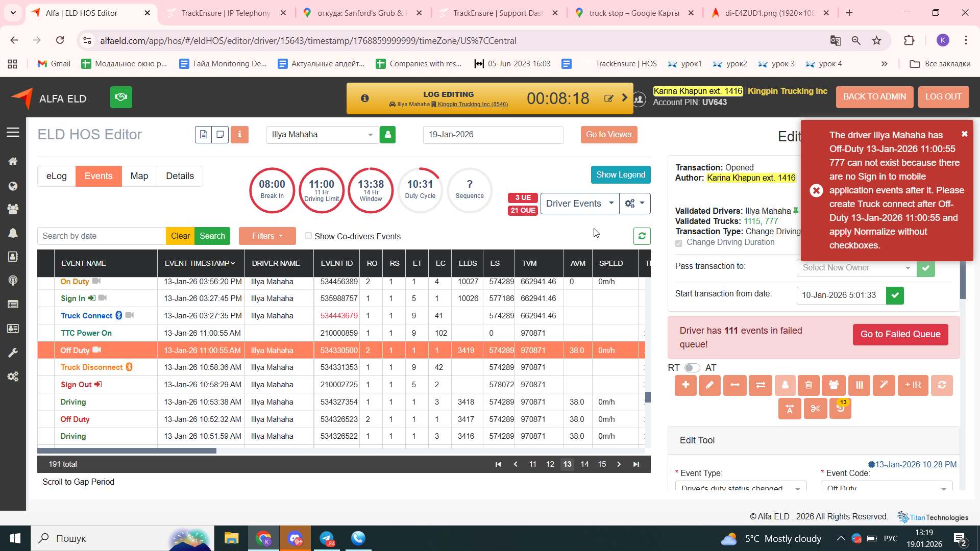Open the bell notifications sidebar icon

click(x=13, y=233)
